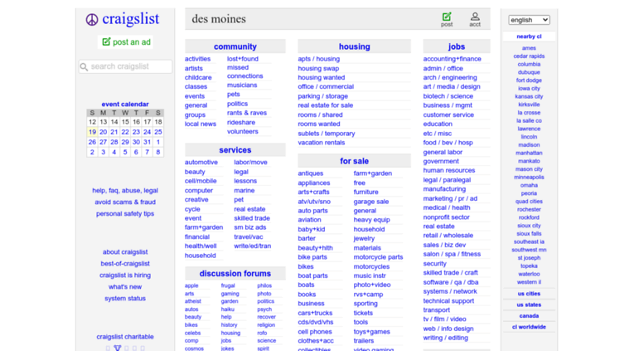
Task: Expand the us states list
Action: (529, 305)
